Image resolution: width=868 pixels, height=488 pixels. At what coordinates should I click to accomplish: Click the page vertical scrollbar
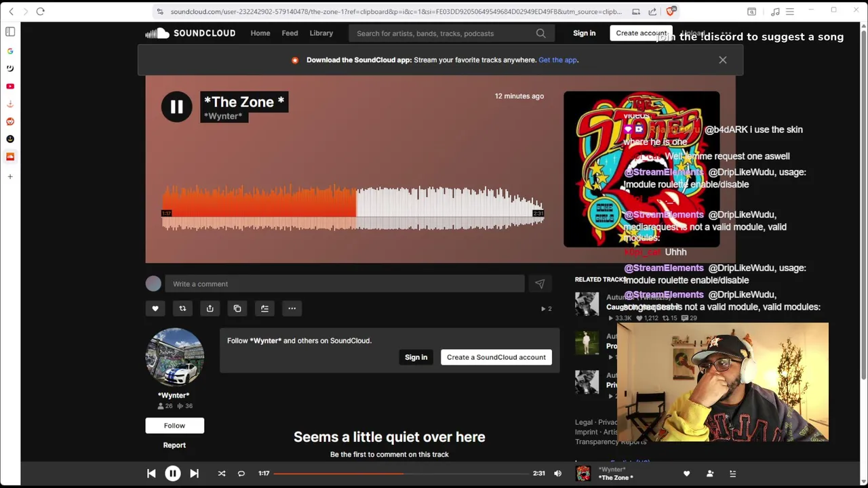(864, 203)
